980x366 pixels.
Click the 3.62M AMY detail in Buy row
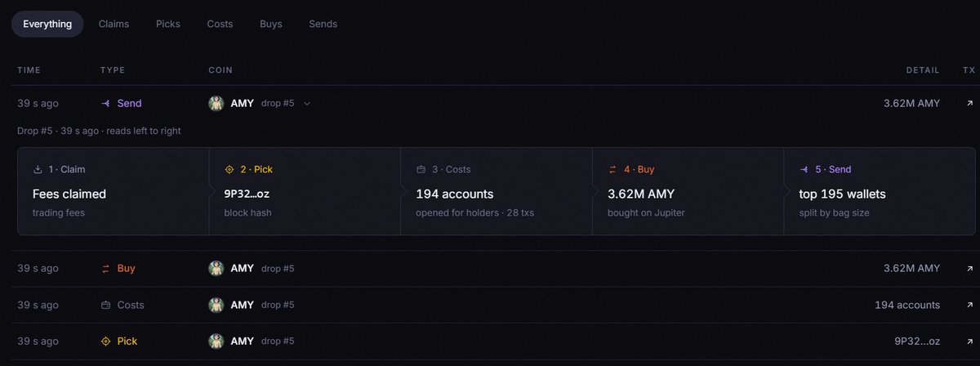(911, 268)
